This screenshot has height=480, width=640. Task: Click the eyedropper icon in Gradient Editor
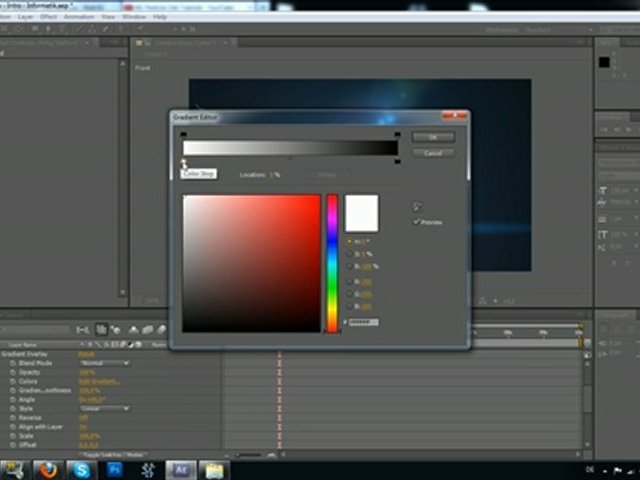click(x=418, y=207)
